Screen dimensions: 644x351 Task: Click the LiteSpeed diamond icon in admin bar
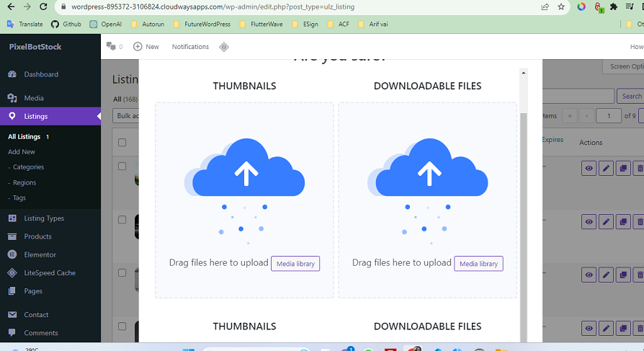[x=224, y=47]
